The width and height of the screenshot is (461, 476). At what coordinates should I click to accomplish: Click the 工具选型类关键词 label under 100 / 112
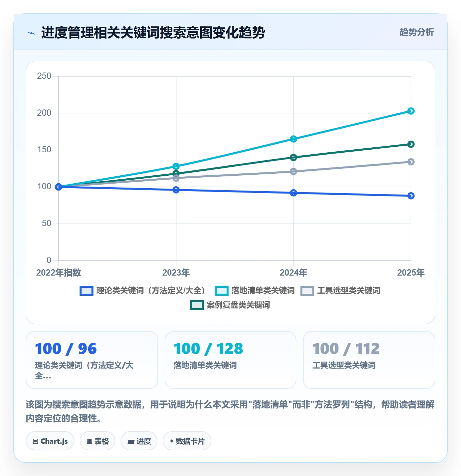[344, 365]
